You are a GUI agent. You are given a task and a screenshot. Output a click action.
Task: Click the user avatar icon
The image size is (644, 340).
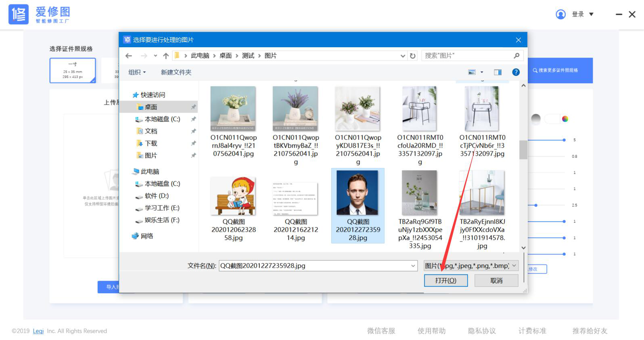tap(560, 15)
